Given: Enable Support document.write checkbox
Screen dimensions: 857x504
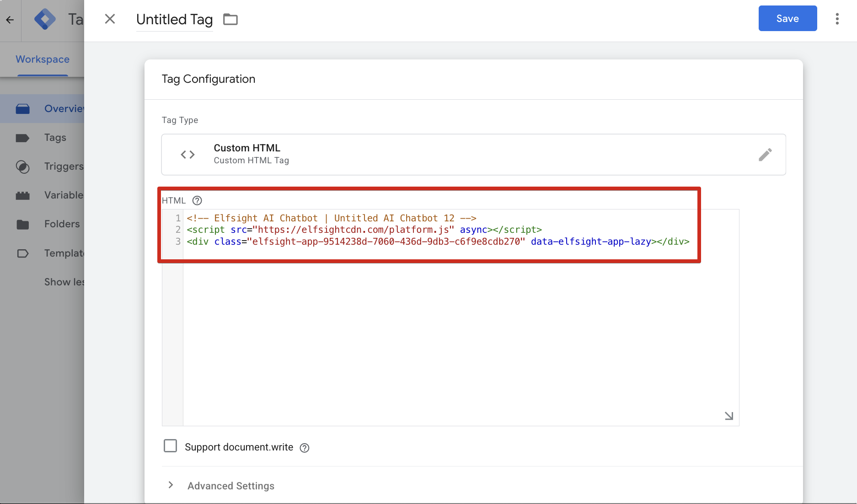Looking at the screenshot, I should coord(170,446).
